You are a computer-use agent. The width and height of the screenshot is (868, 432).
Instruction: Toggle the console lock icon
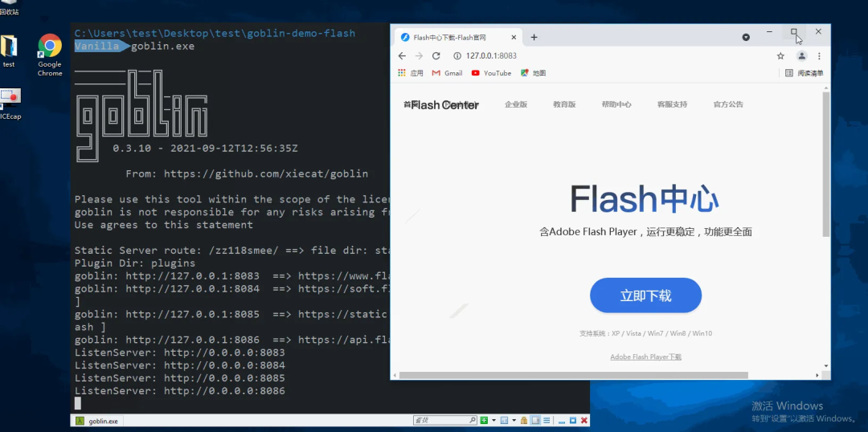[524, 421]
